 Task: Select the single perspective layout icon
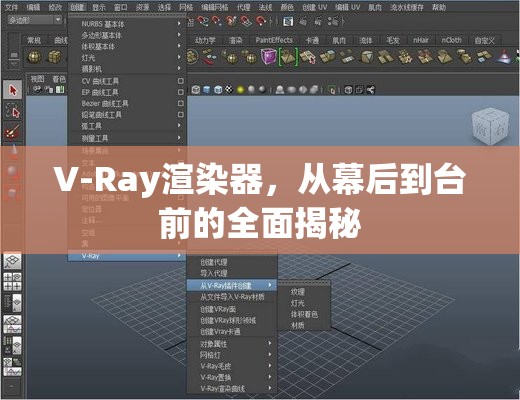click(13, 261)
